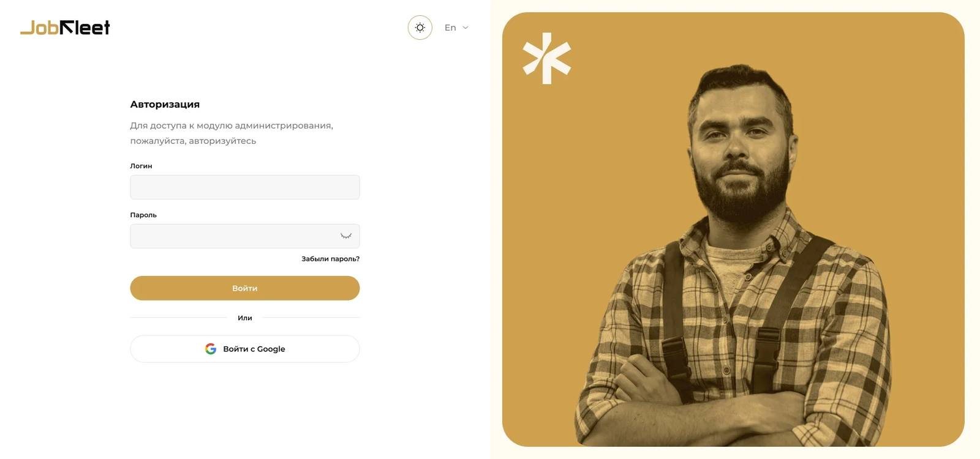Click the authorization description text
The width and height of the screenshot is (980, 459).
point(232,133)
